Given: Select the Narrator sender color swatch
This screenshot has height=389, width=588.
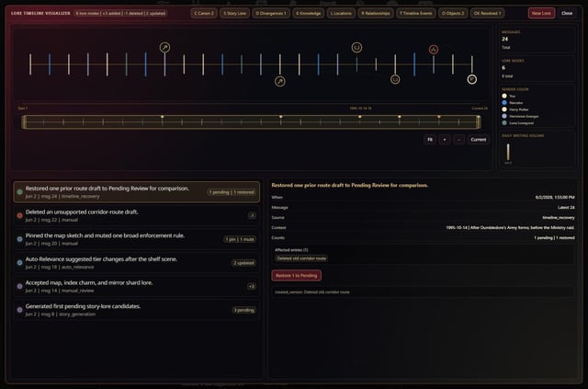Looking at the screenshot, I should pos(504,102).
